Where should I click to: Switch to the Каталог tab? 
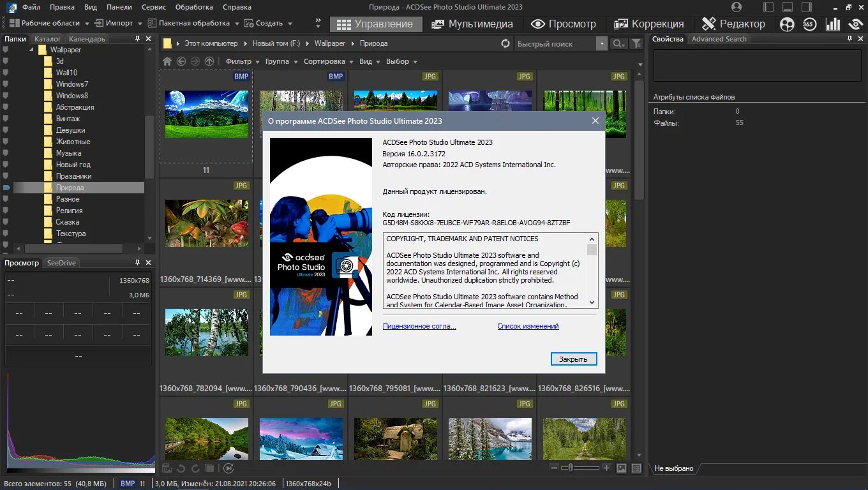48,39
